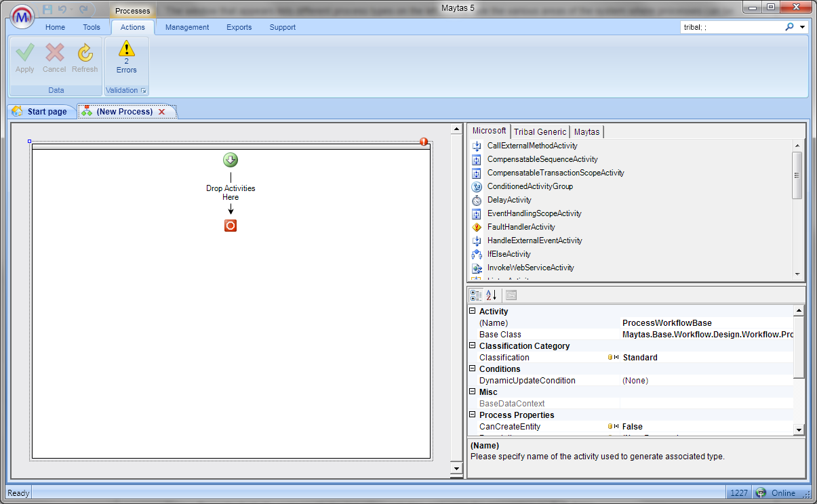Collapse the Classification Category section

[473, 346]
